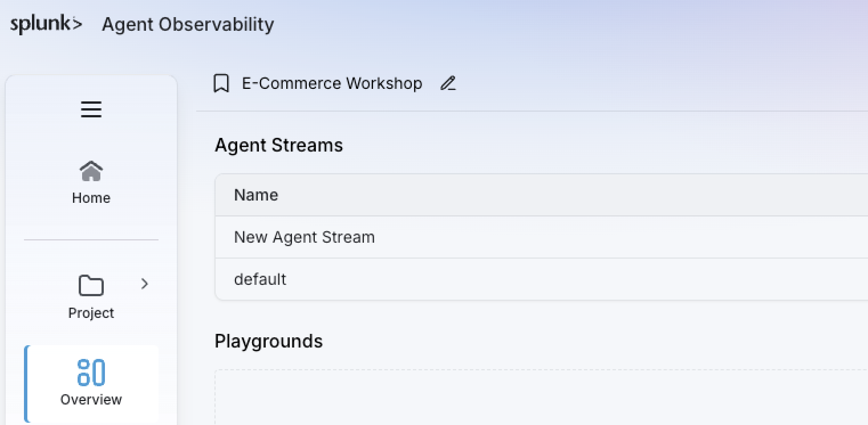The width and height of the screenshot is (868, 425).
Task: Edit the E-Commerce Workshop name with pencil
Action: [x=448, y=83]
